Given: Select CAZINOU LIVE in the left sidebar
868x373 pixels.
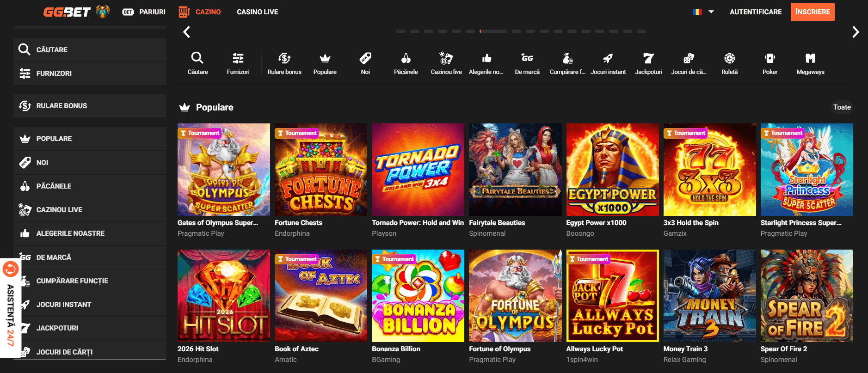Looking at the screenshot, I should pos(90,210).
